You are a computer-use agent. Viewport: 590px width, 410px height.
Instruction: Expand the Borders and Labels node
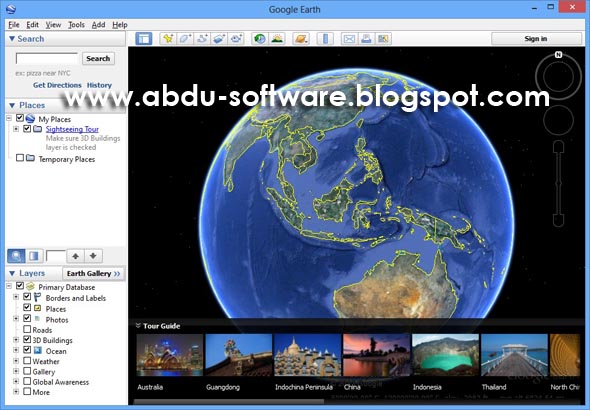coord(16,297)
